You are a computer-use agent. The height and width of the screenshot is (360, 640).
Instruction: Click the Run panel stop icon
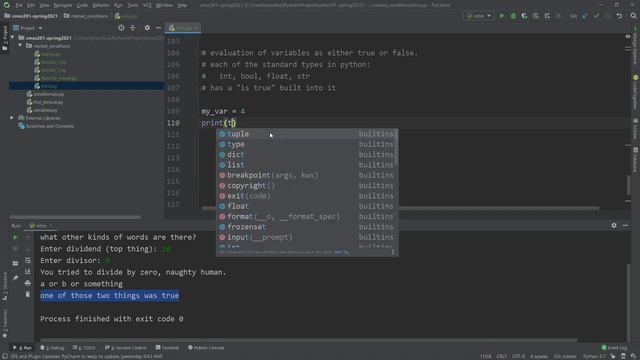16,249
